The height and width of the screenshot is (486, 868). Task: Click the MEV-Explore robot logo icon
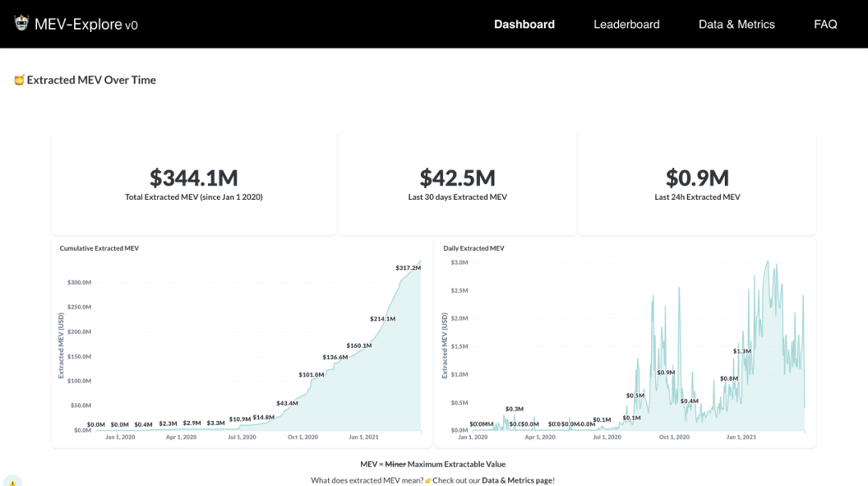[22, 23]
